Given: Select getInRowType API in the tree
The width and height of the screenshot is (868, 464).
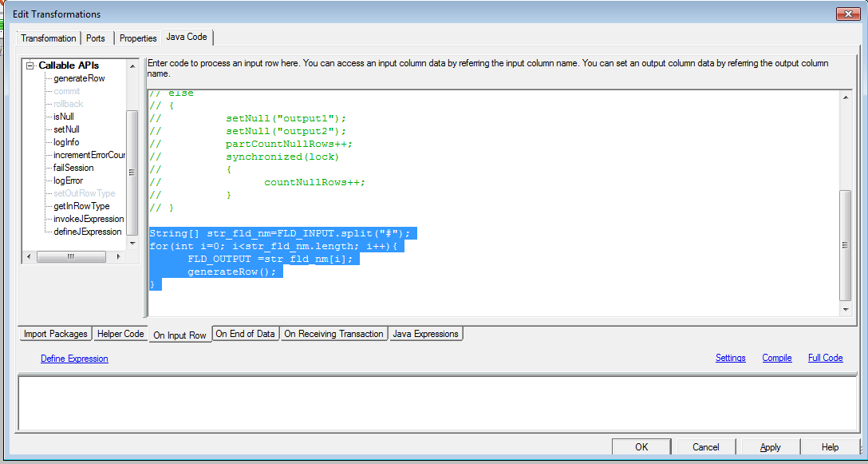Looking at the screenshot, I should (81, 206).
